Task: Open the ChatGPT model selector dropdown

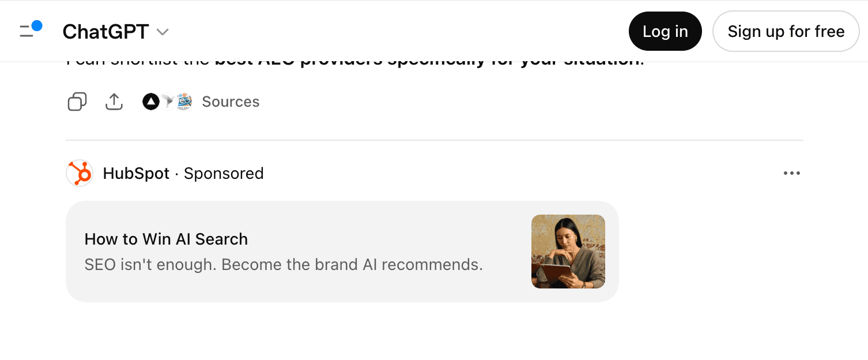Action: 162,32
